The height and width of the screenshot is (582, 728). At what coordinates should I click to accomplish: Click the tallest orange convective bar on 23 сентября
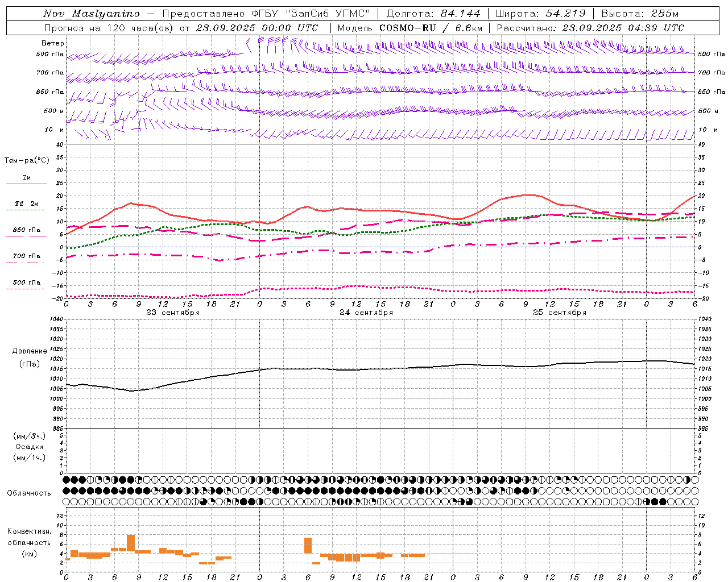(131, 543)
